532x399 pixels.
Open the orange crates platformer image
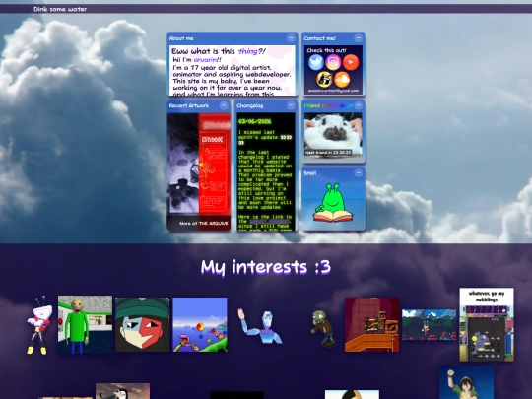pos(371,325)
